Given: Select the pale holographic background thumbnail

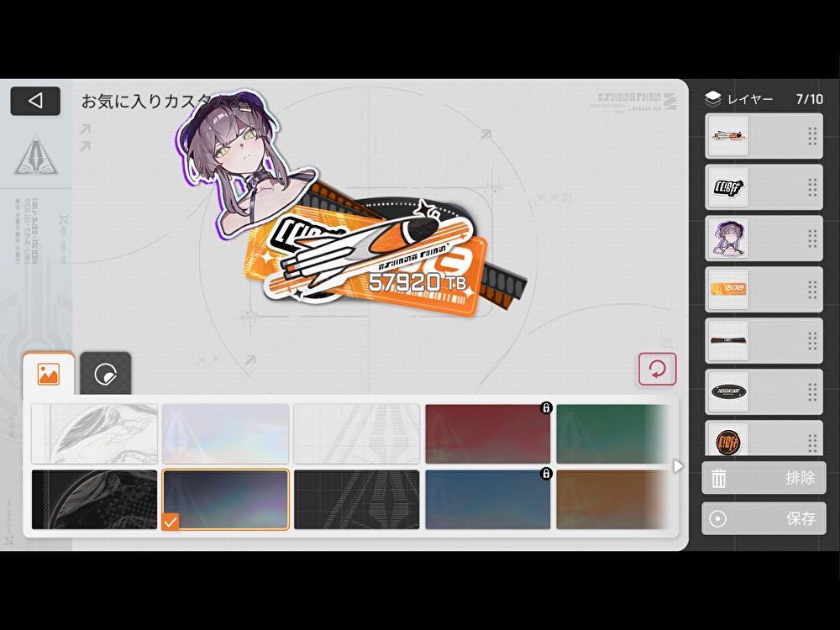Looking at the screenshot, I should 225,433.
